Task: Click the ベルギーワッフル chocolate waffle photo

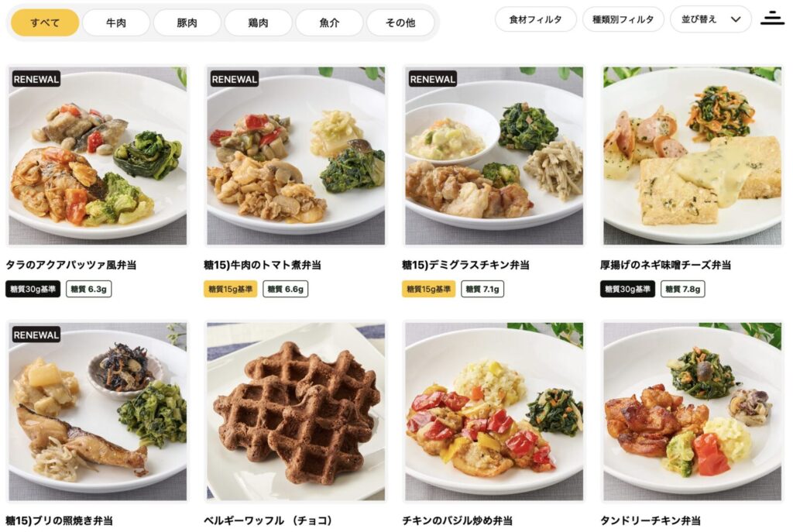Action: 296,412
